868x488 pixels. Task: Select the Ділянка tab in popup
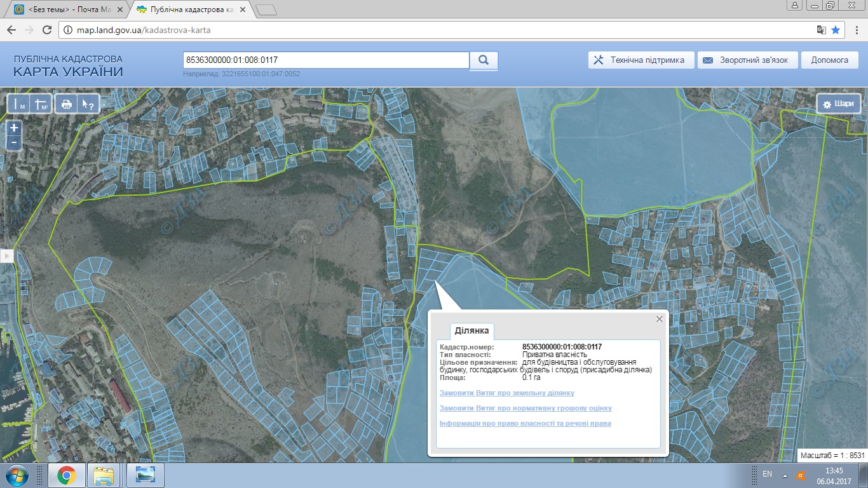point(471,331)
